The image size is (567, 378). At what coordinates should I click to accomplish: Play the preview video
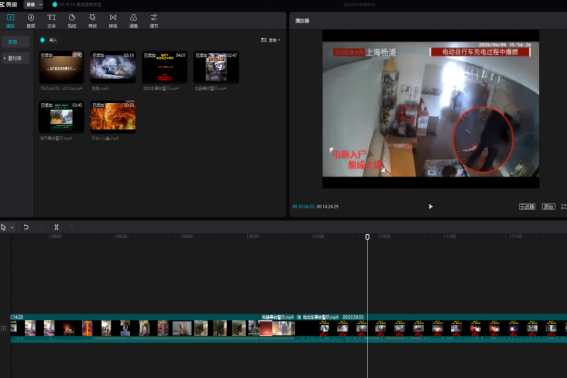430,207
